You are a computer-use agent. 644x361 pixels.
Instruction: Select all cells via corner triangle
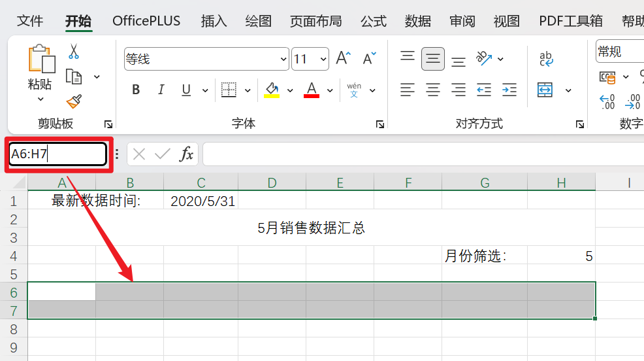[18, 182]
